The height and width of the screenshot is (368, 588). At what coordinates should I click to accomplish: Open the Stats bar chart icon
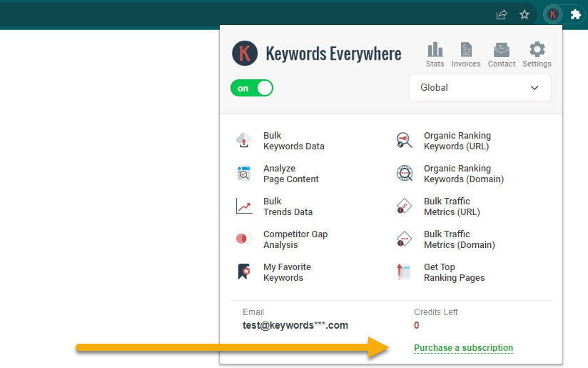pos(435,49)
